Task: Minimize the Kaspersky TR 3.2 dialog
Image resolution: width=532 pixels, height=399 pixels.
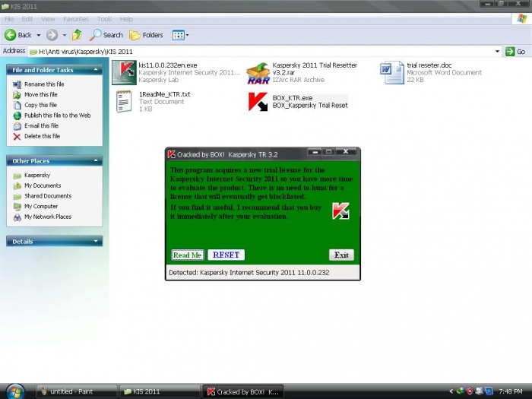Action: coord(315,151)
